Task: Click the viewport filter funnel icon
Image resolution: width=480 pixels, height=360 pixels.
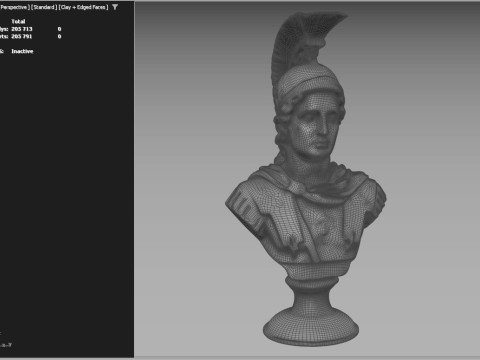Action: pos(115,7)
